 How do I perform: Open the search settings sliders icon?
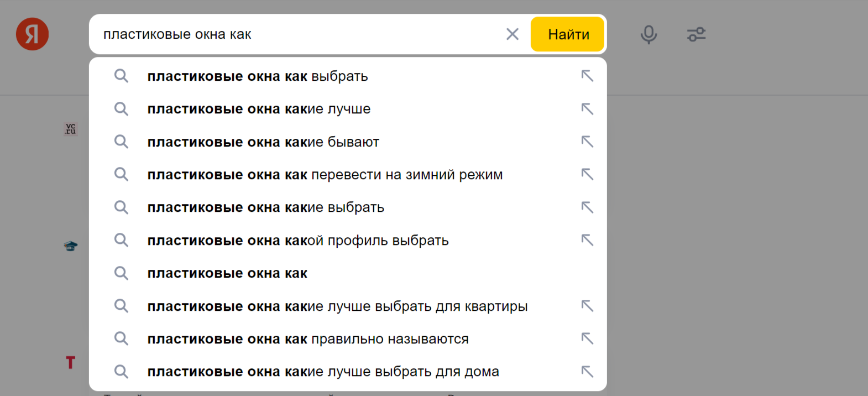click(x=696, y=34)
